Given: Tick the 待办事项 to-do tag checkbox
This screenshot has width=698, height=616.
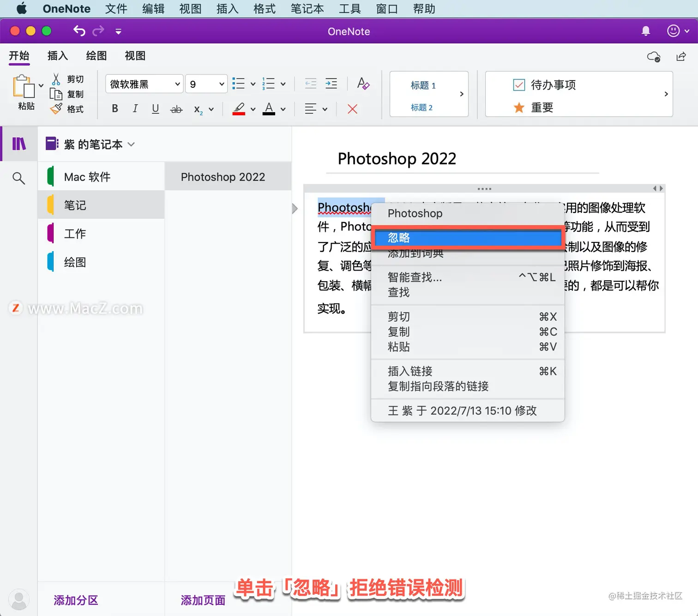Looking at the screenshot, I should 519,85.
